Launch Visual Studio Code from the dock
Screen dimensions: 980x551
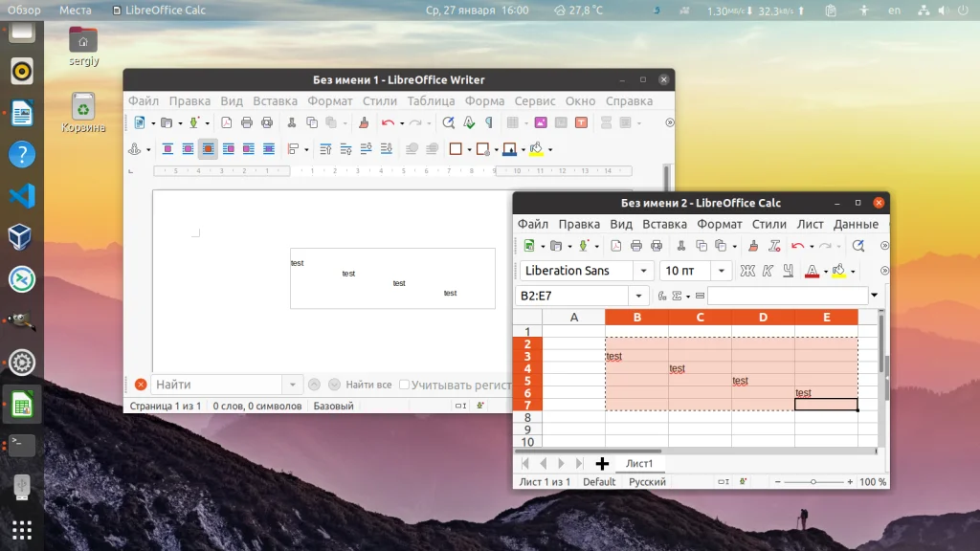pos(20,196)
